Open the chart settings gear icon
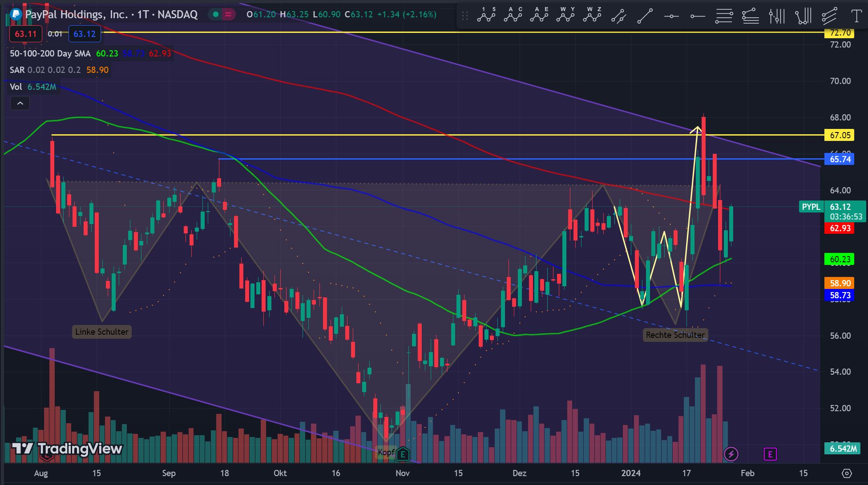 pos(847,473)
